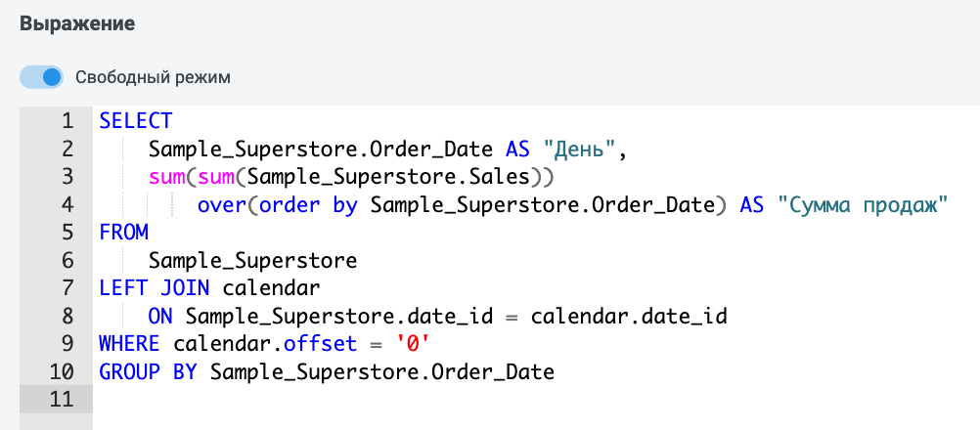Click the FROM keyword on line 5
Screen dimensions: 980x430
124,233
